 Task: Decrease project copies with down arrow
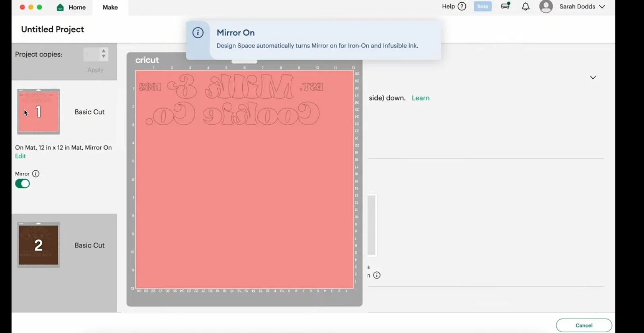tap(103, 57)
